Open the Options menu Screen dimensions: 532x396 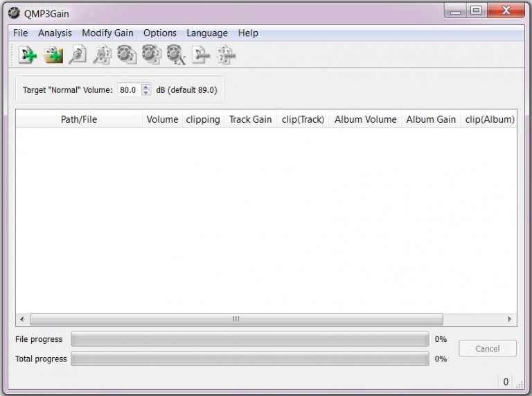[x=160, y=33]
